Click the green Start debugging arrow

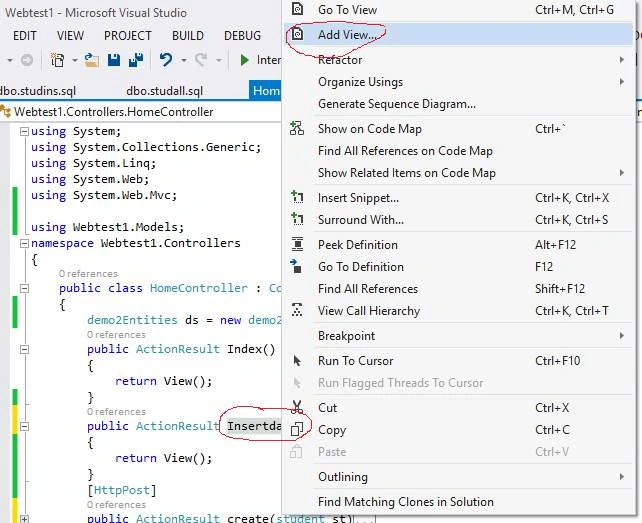(244, 60)
